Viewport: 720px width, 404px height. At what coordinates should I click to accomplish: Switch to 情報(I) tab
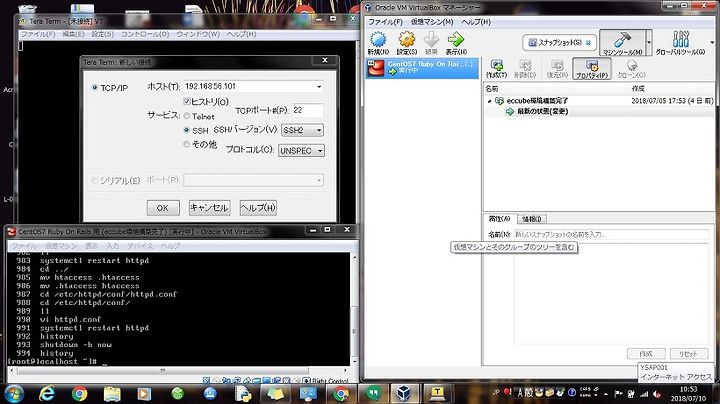pyautogui.click(x=532, y=219)
